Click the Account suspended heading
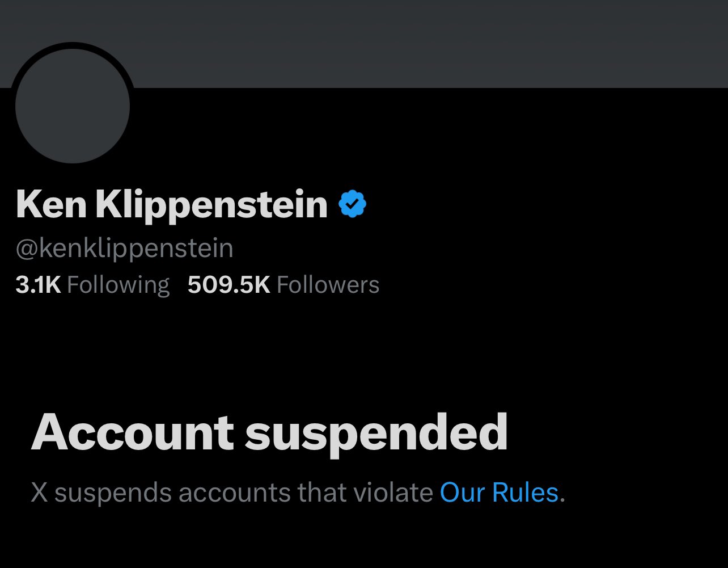Viewport: 728px width, 568px height. (x=269, y=433)
